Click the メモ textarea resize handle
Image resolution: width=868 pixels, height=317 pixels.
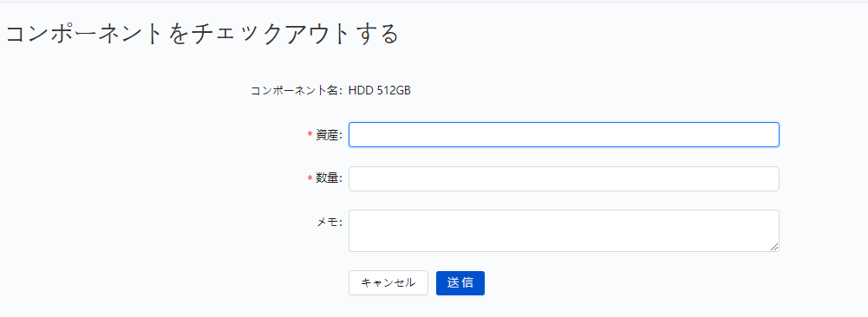774,247
